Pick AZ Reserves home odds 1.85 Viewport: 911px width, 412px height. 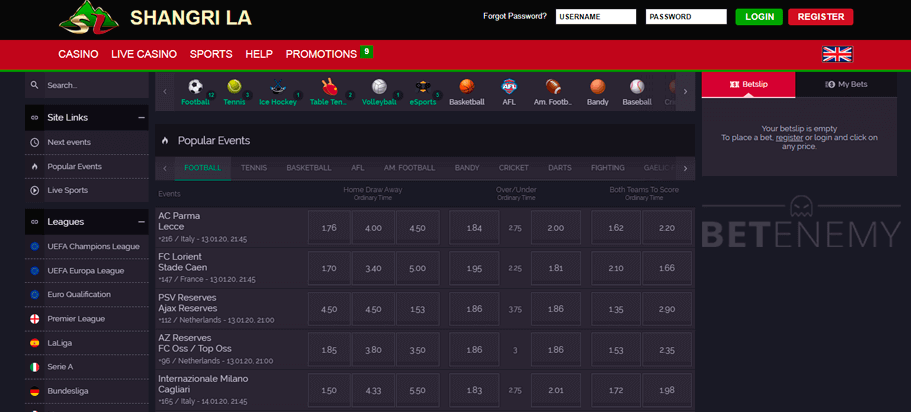tap(329, 350)
